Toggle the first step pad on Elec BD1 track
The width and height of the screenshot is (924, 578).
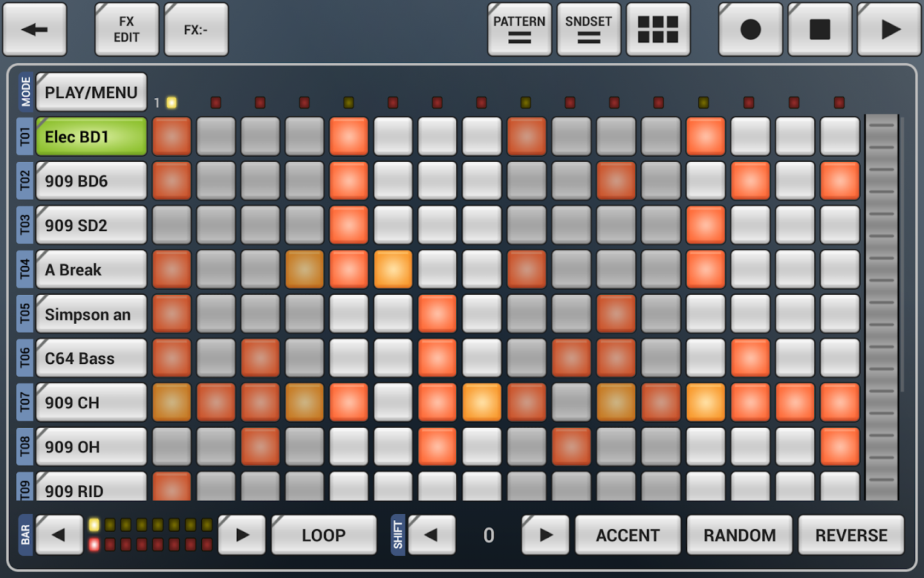click(x=171, y=136)
